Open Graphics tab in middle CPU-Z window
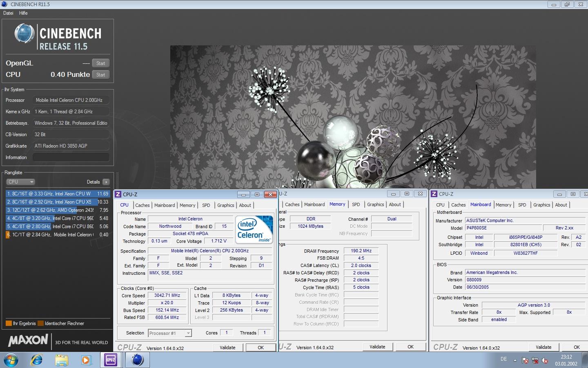 point(376,204)
